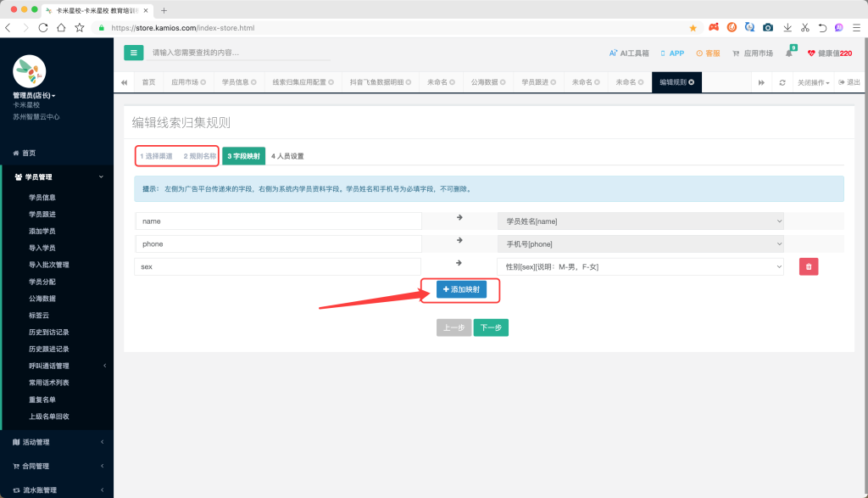Screen dimensions: 868x498
Task: Delete the sex field mapping row
Action: [x=809, y=266]
